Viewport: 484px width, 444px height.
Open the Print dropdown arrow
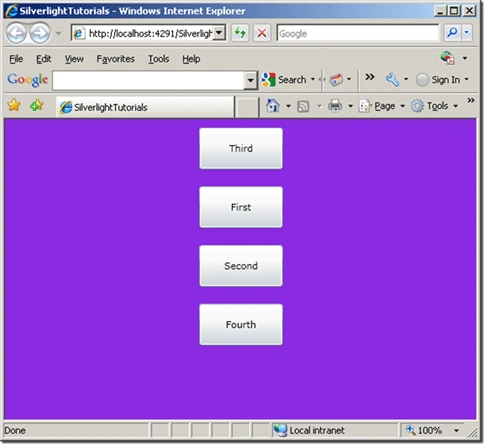pos(350,106)
